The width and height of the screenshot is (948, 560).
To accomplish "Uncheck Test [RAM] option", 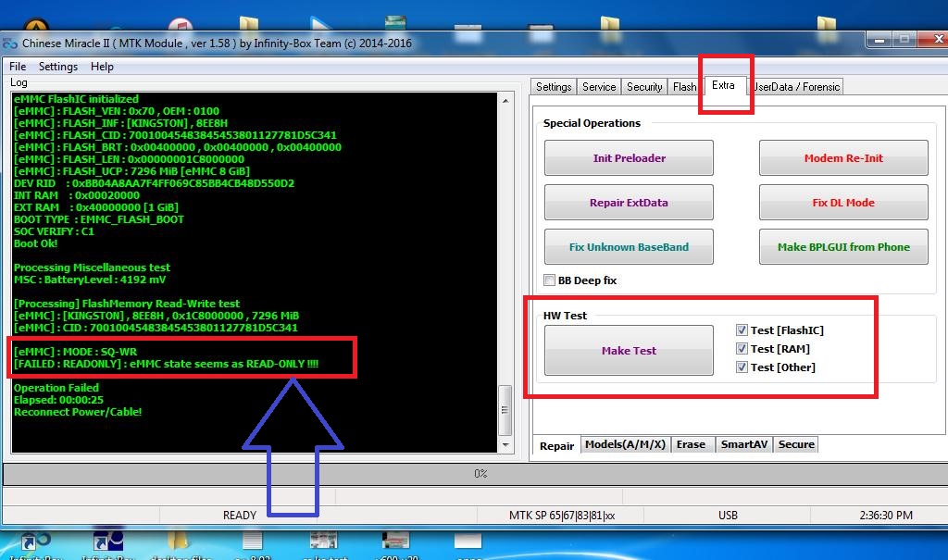I will click(x=742, y=349).
